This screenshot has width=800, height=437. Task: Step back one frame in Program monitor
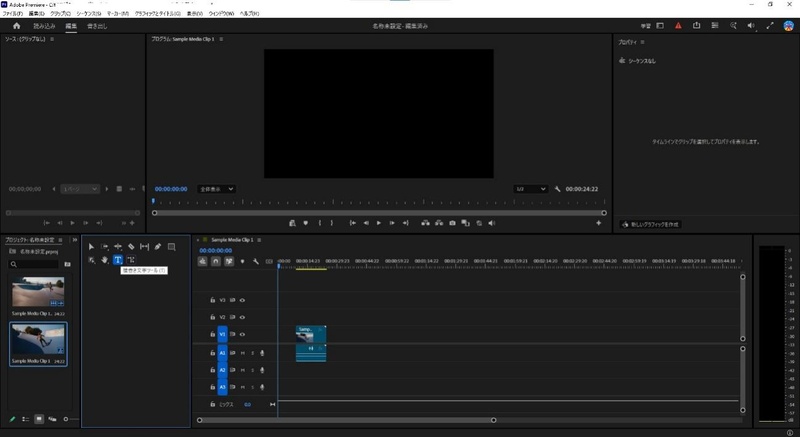click(x=366, y=223)
